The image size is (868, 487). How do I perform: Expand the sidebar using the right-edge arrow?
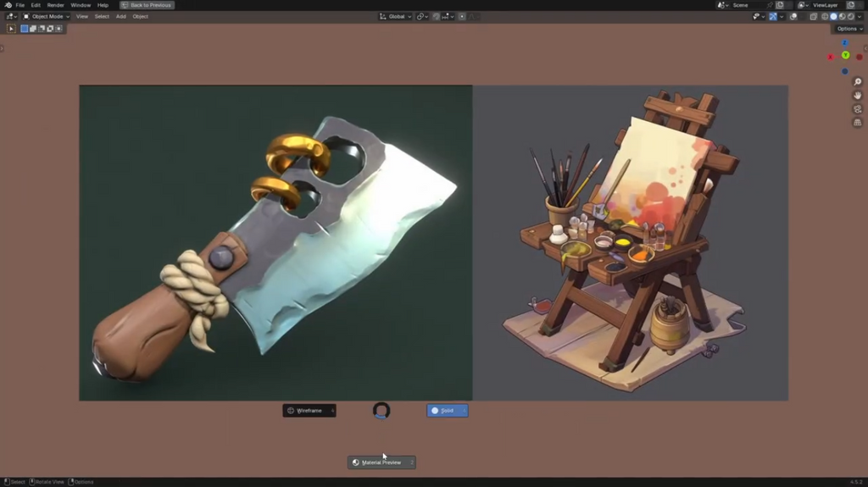tap(865, 49)
